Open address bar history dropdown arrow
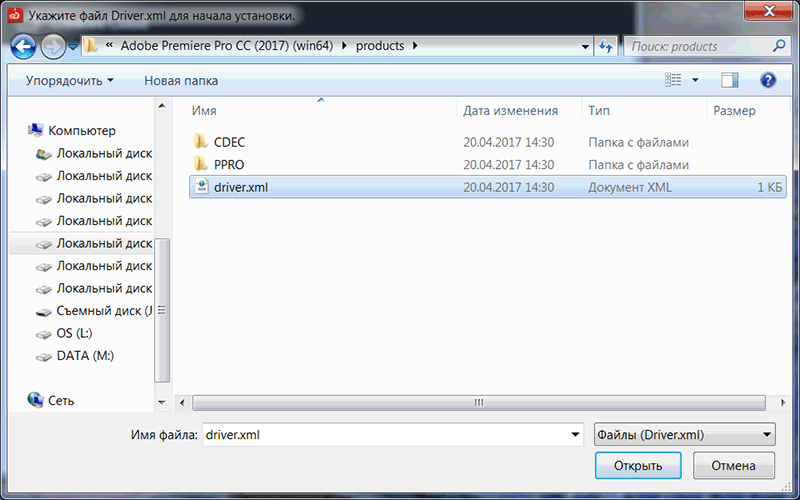Image resolution: width=800 pixels, height=500 pixels. [585, 46]
